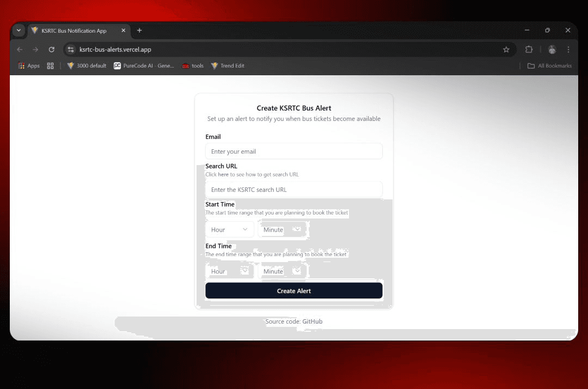Open the Apps grid shortcut in bookmarks bar
The height and width of the screenshot is (389, 588).
(28, 66)
